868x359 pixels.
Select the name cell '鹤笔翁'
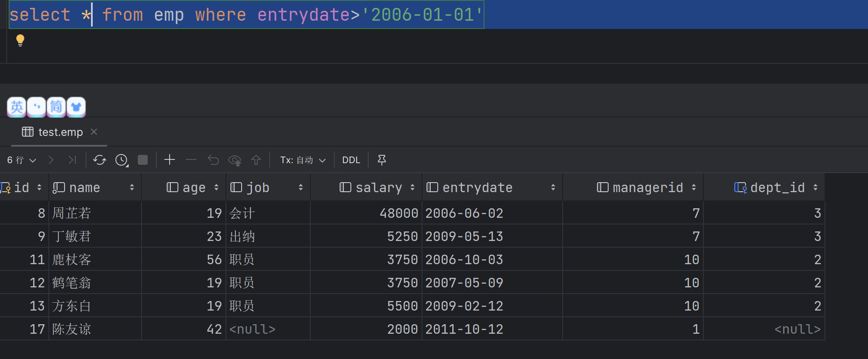pos(95,282)
